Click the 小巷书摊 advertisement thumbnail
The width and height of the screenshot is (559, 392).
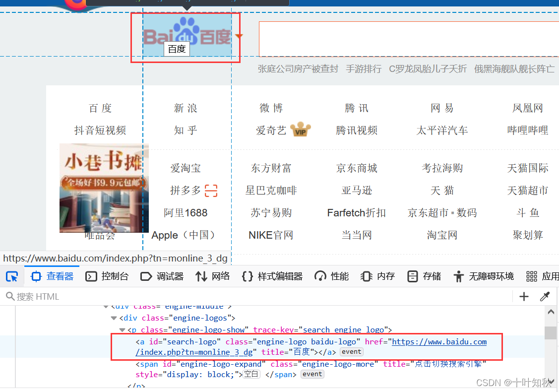click(x=104, y=188)
